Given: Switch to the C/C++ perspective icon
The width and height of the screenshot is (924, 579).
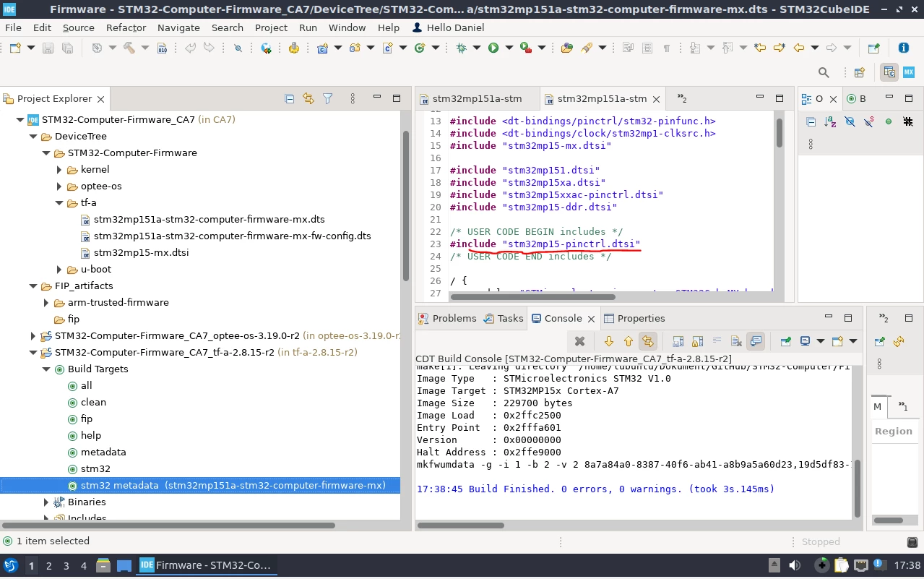Looking at the screenshot, I should pyautogui.click(x=889, y=72).
